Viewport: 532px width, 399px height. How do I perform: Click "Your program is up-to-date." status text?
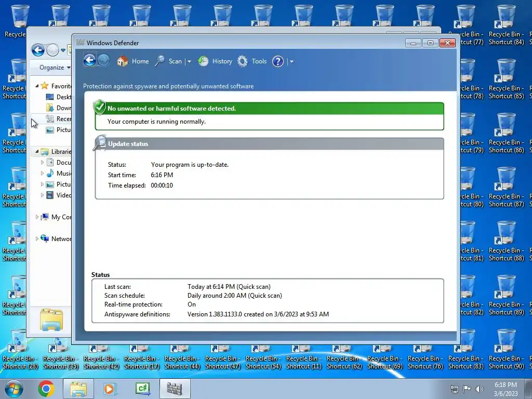click(190, 165)
